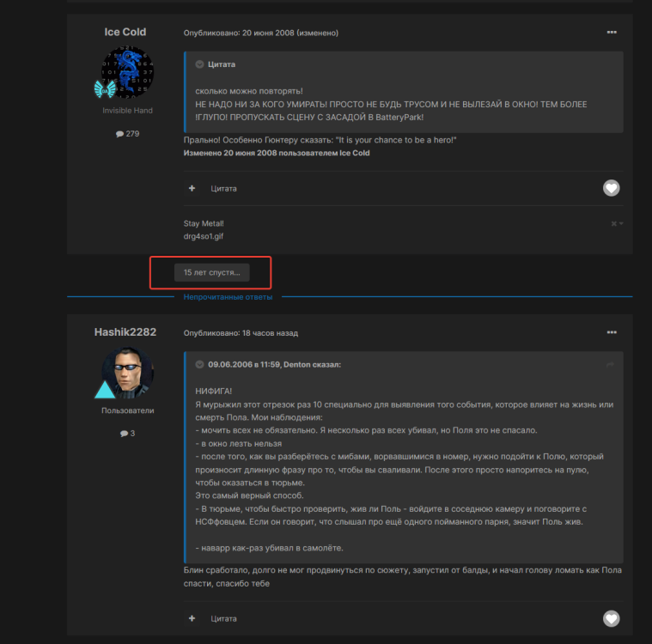Click Hashik2282's triangle rank badge

coord(105,391)
